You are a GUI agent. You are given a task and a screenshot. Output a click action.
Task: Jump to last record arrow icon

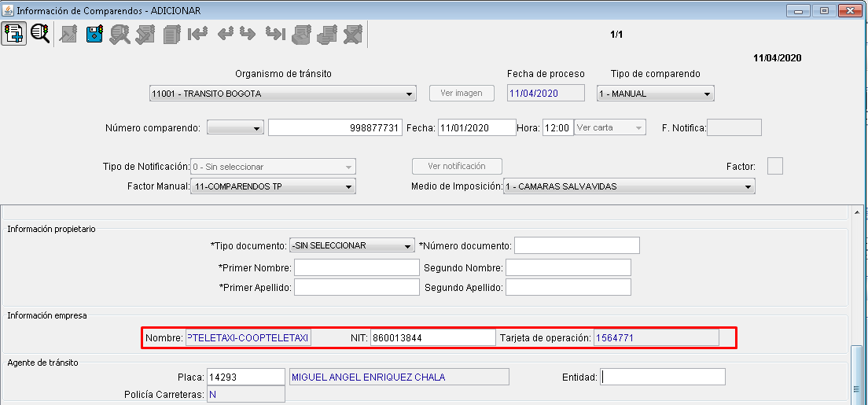coord(274,34)
